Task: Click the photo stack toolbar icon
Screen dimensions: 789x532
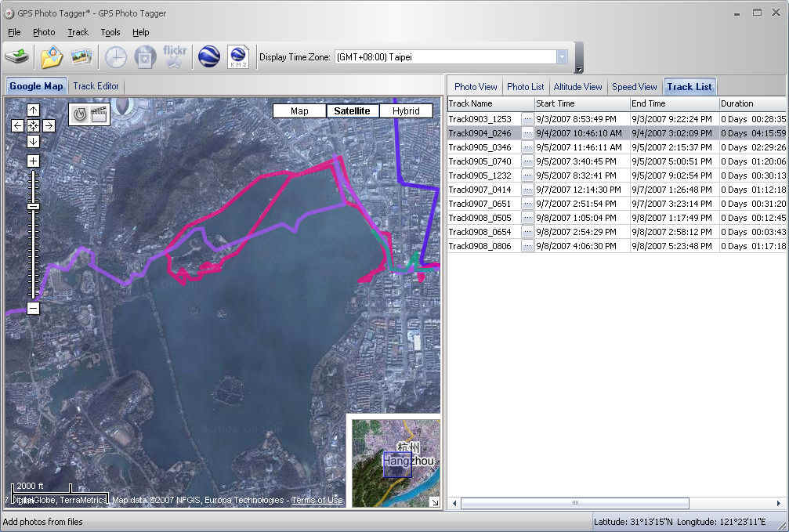Action: (81, 57)
